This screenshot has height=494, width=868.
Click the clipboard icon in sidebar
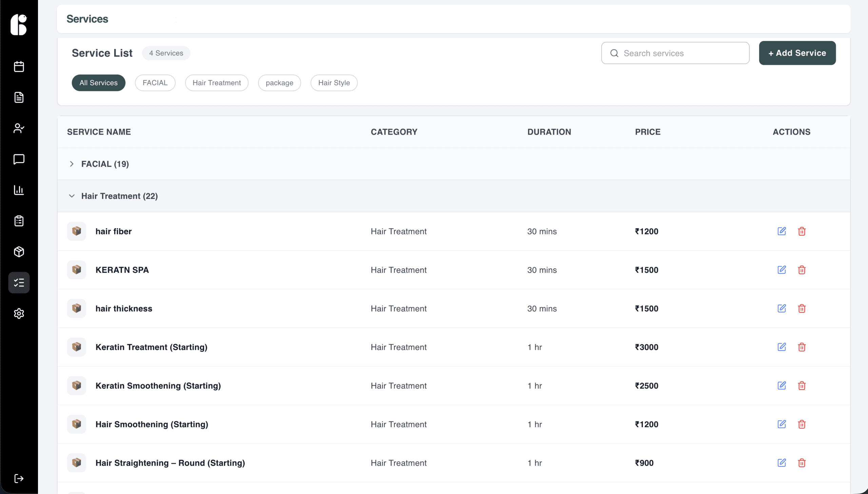point(19,221)
